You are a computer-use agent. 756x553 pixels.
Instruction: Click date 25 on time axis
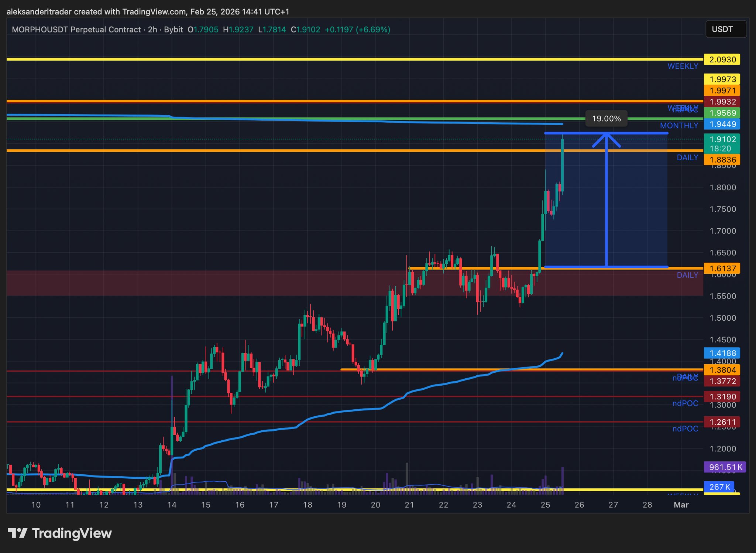[545, 505]
